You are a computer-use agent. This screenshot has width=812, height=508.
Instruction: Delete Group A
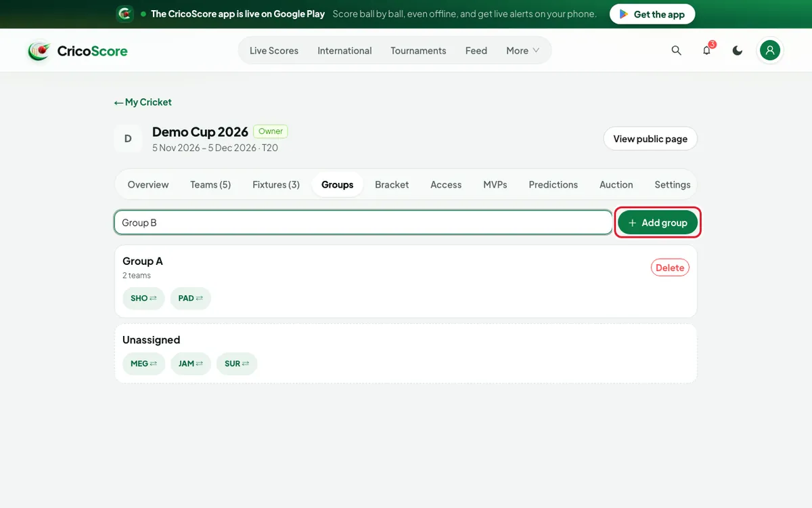coord(670,268)
